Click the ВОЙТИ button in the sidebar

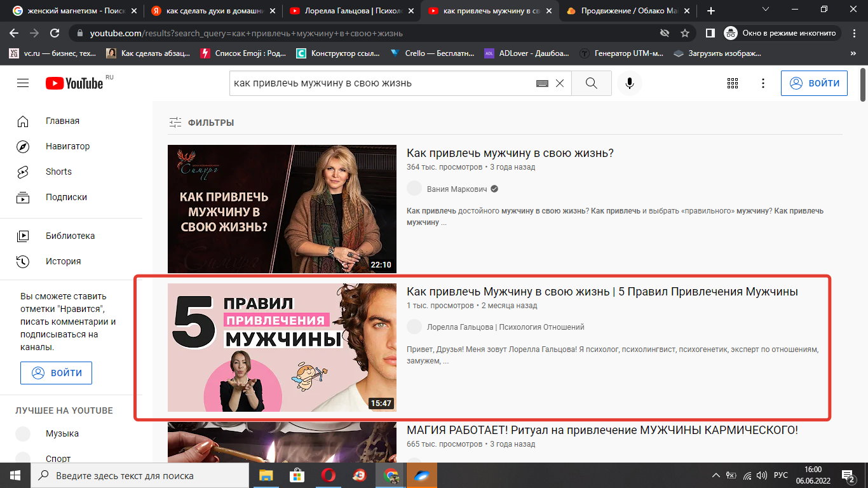tap(56, 373)
